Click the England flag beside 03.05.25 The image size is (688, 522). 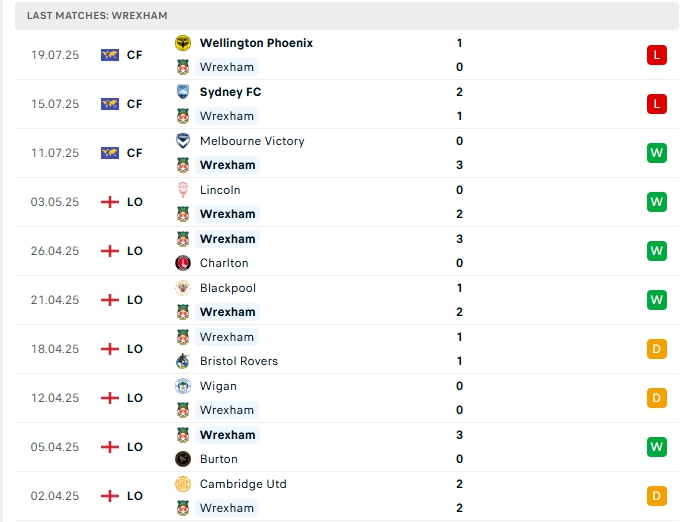tap(110, 202)
